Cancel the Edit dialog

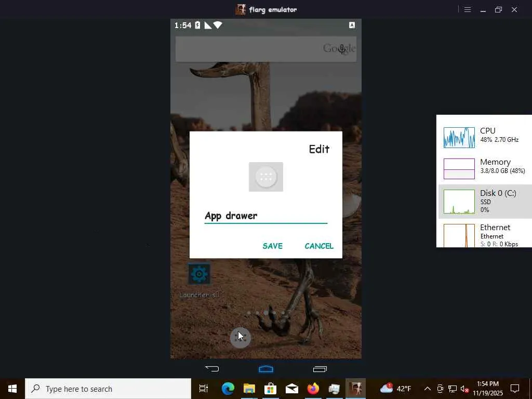(319, 246)
